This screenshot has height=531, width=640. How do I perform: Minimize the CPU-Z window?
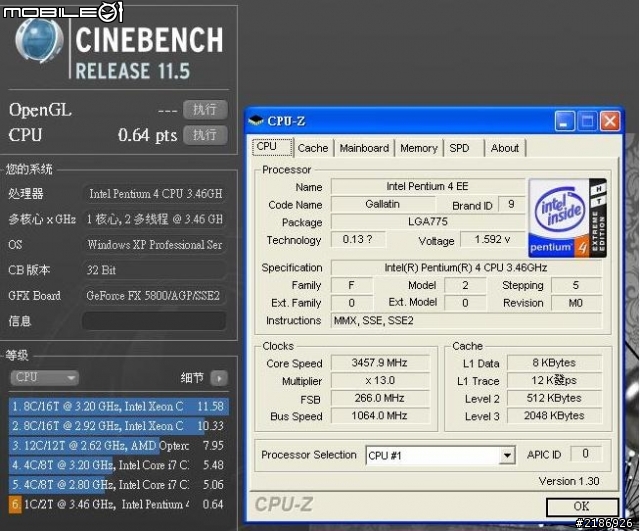565,121
